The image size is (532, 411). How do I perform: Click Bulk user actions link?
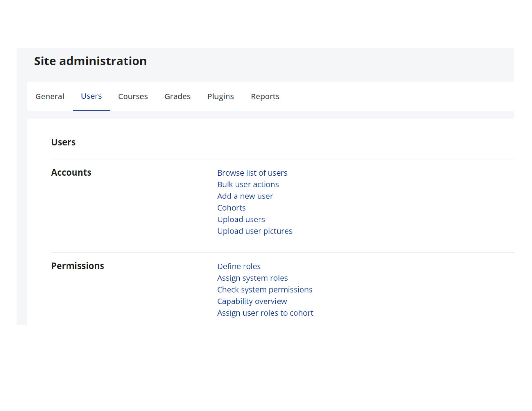[248, 184]
